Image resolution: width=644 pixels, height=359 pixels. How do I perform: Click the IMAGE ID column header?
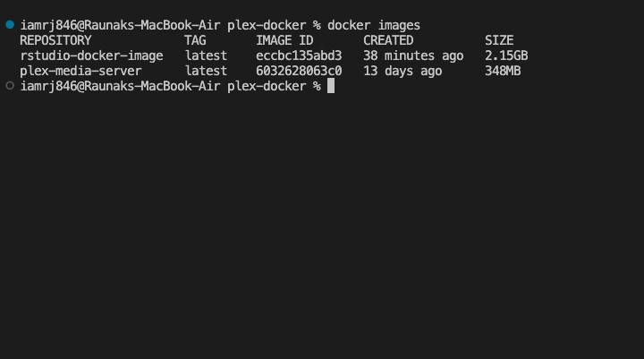point(284,40)
